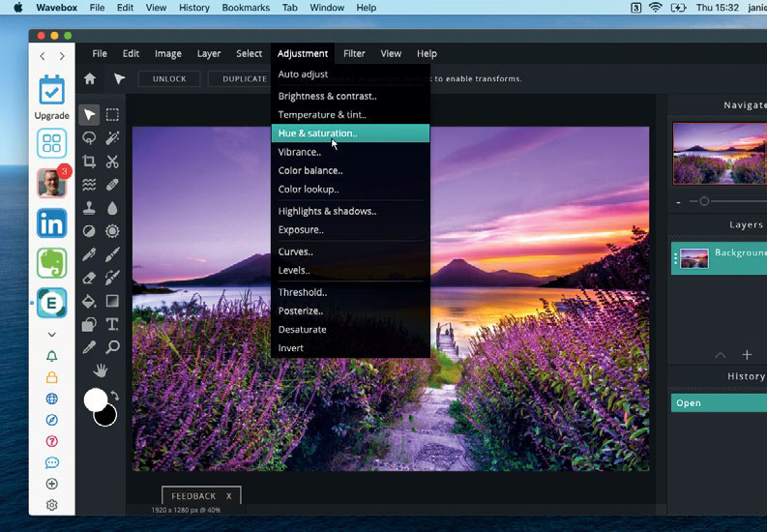767x532 pixels.
Task: Select the Crop tool
Action: 89,162
